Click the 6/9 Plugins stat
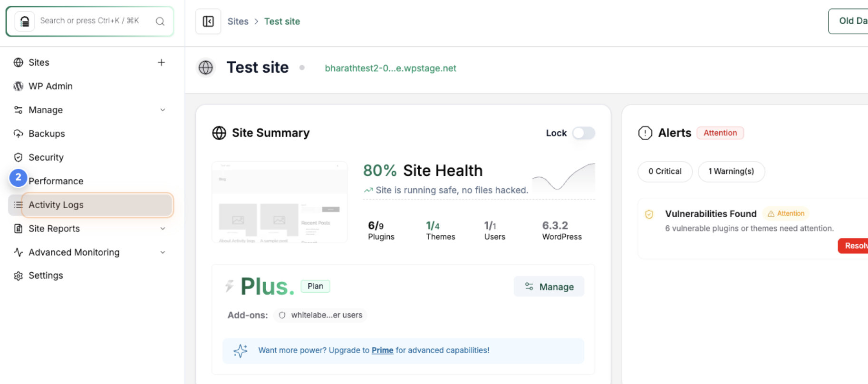Viewport: 868px width, 384px height. 381,230
